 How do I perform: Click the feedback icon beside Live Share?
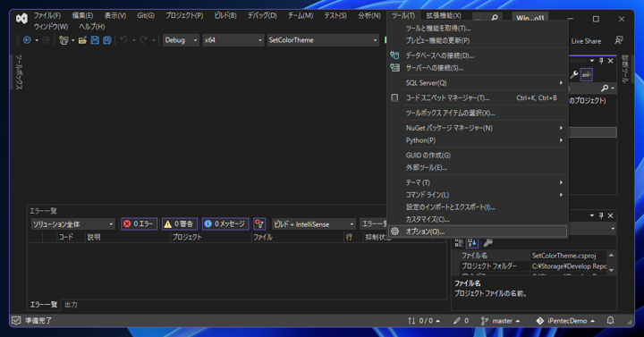pos(618,40)
